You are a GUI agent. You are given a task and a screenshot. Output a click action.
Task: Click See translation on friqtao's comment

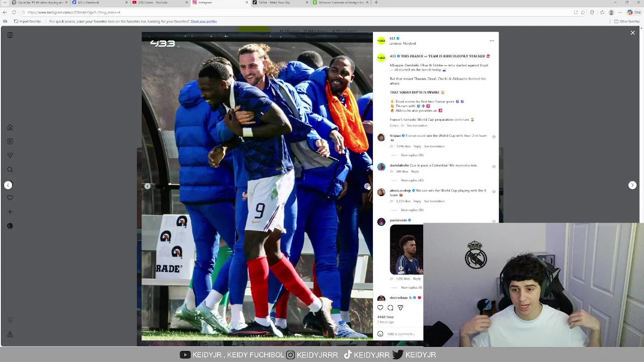coord(434,146)
